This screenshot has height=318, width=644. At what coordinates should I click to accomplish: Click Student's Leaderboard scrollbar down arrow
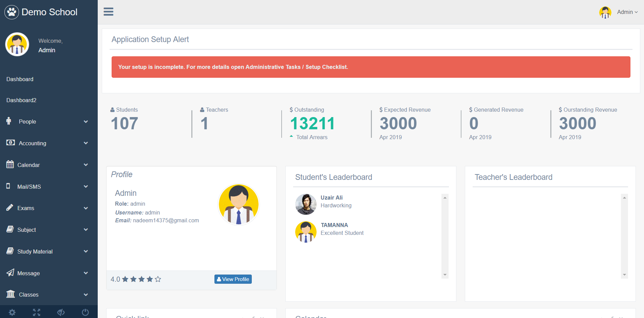445,275
